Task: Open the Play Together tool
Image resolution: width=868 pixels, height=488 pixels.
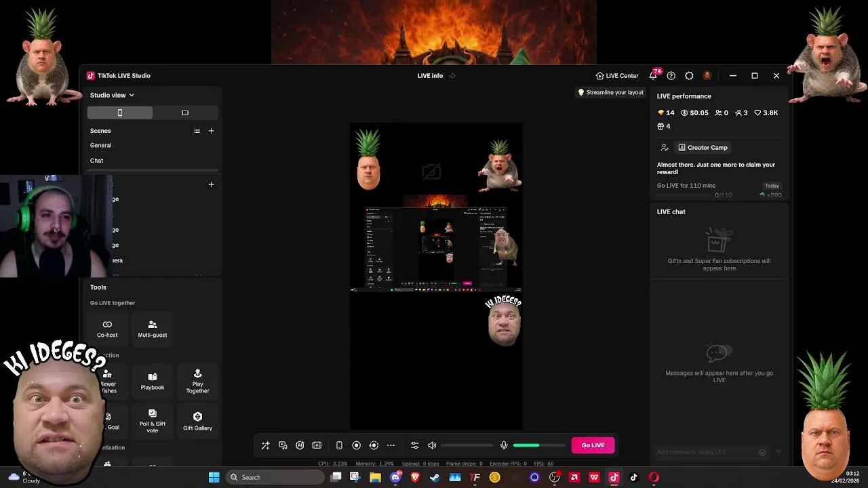Action: tap(197, 382)
